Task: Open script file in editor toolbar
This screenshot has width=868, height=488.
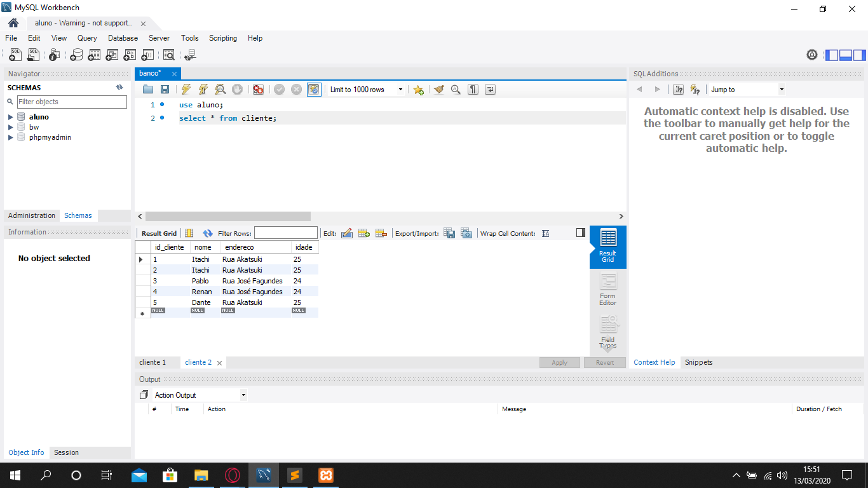Action: point(148,90)
